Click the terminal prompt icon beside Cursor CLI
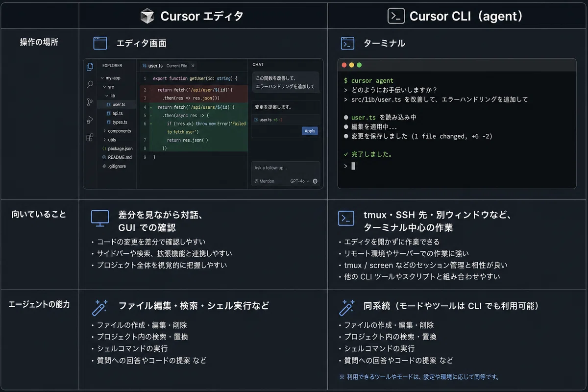Screen dimensions: 588x392 coord(396,16)
